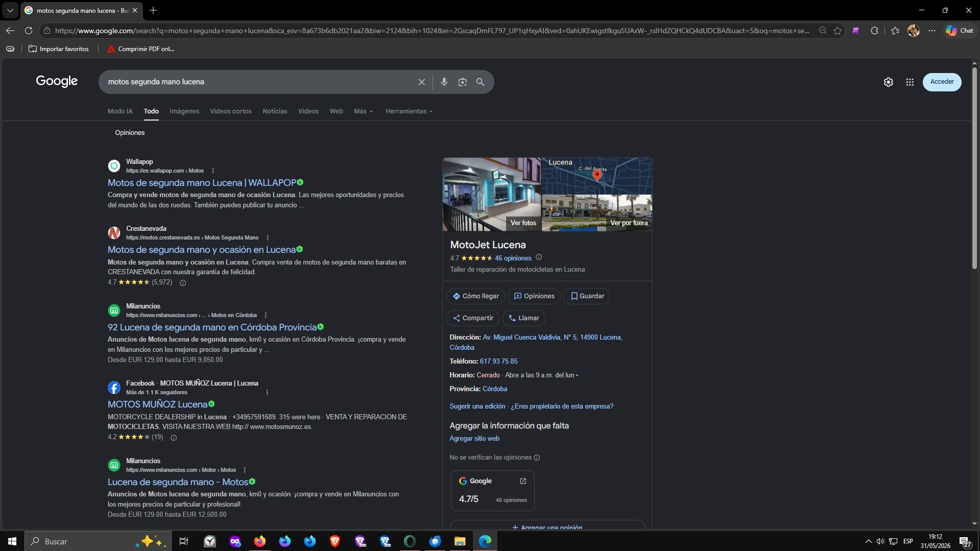The image size is (980, 551).
Task: Open the tab list dropdown chevron
Action: tap(10, 10)
